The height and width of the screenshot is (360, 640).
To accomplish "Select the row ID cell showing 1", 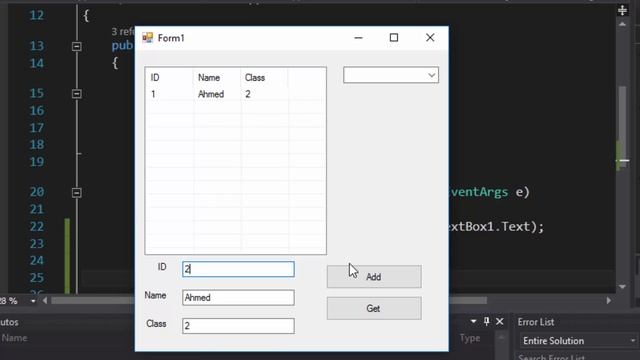I will (153, 94).
